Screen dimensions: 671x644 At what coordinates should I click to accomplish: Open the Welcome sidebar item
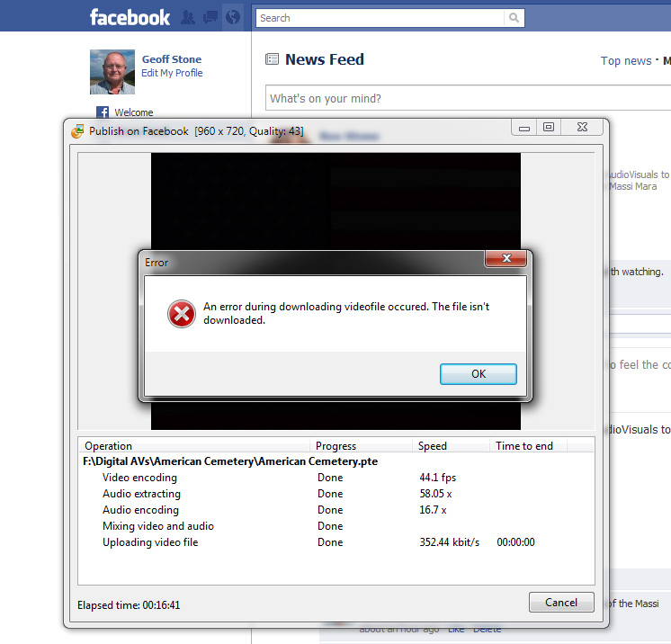coord(133,112)
